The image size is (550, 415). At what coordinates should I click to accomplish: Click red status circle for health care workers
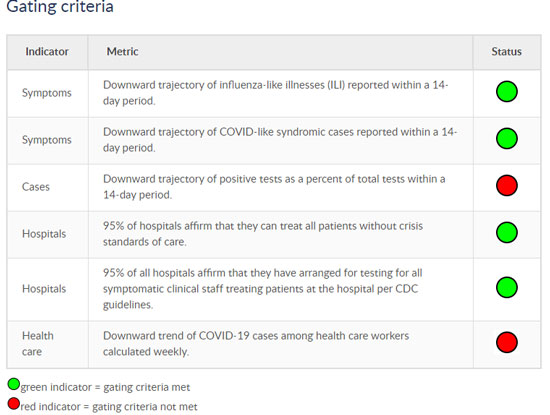point(507,342)
